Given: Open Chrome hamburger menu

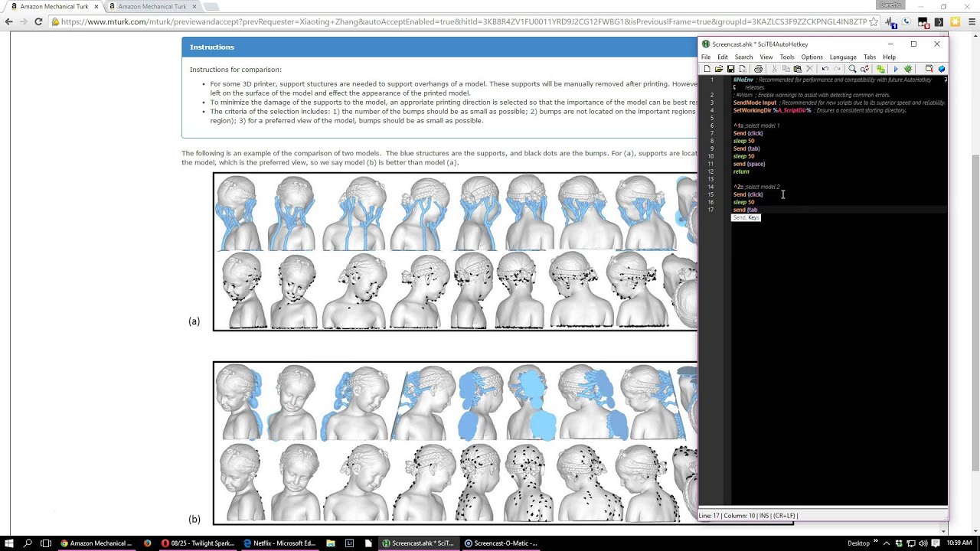Looking at the screenshot, I should point(972,22).
